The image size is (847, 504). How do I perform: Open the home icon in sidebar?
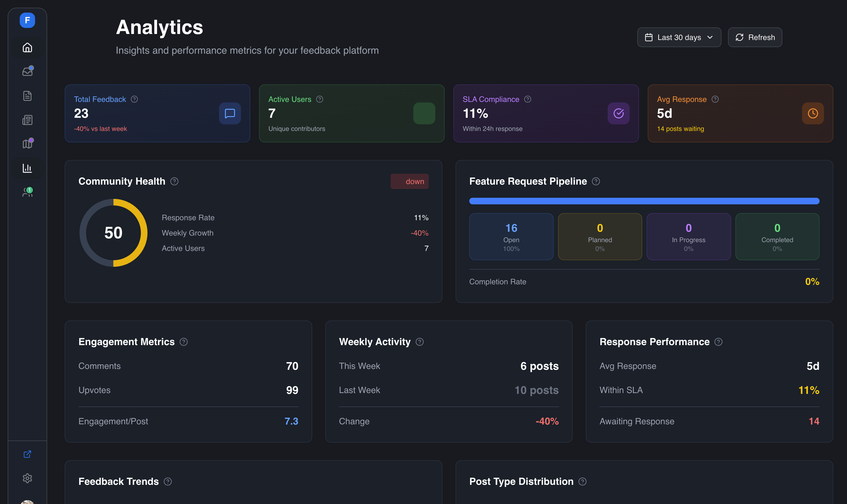[27, 48]
